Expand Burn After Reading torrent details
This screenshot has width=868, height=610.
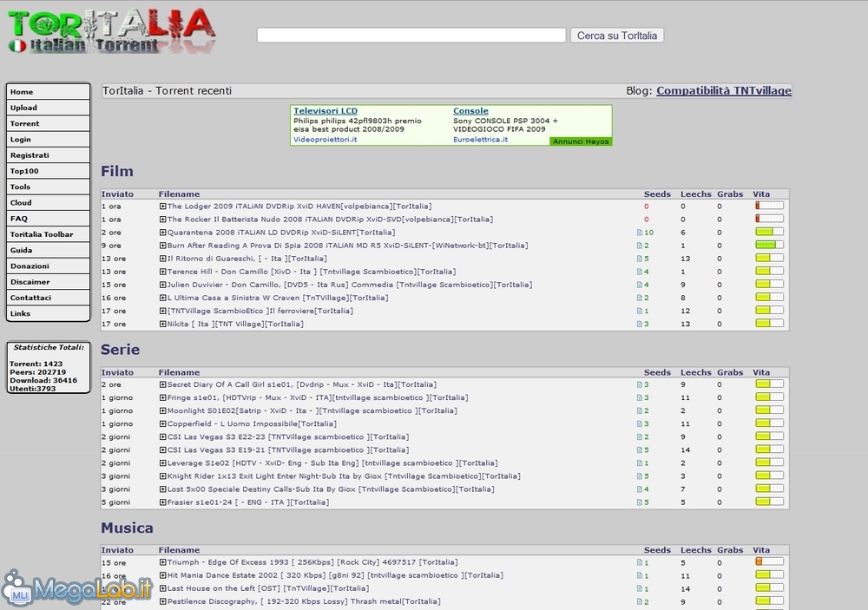point(163,246)
